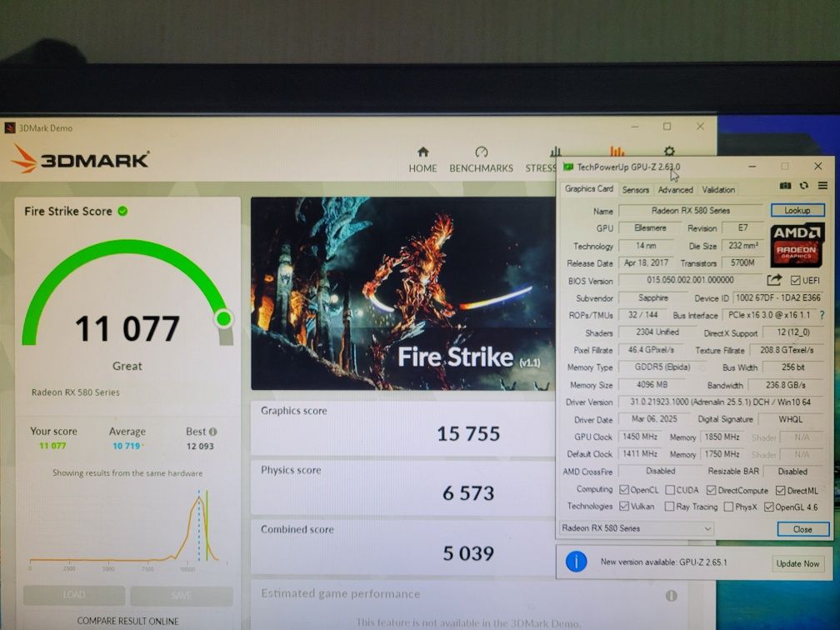Click the blue info icon in update notice
Viewport: 840px width, 630px height.
tap(576, 562)
